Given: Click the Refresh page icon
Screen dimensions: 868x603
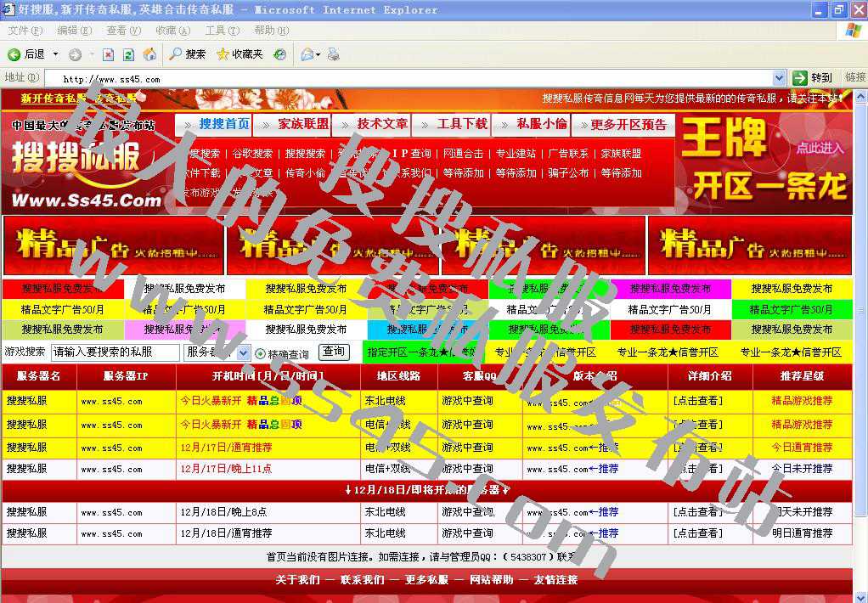Looking at the screenshot, I should pyautogui.click(x=128, y=54).
